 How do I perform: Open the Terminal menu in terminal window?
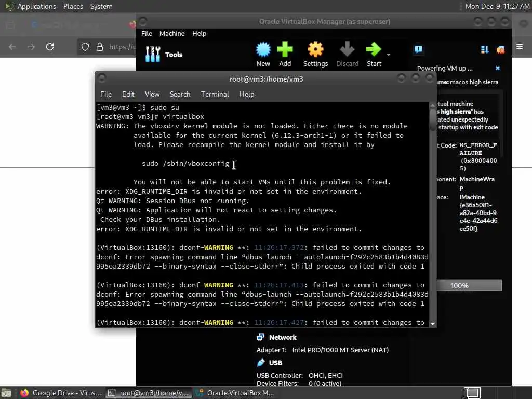215,95
